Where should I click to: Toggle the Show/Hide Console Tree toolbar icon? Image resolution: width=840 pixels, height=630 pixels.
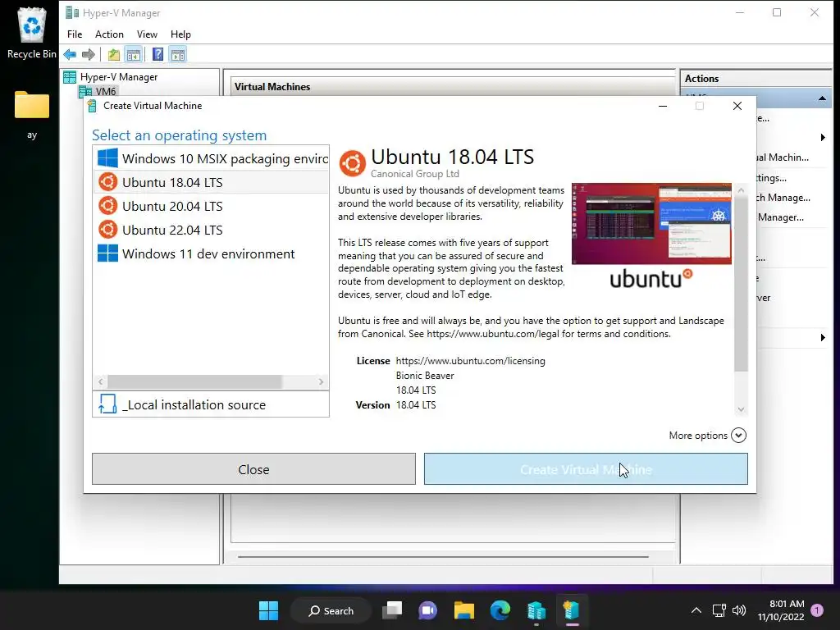pyautogui.click(x=134, y=54)
